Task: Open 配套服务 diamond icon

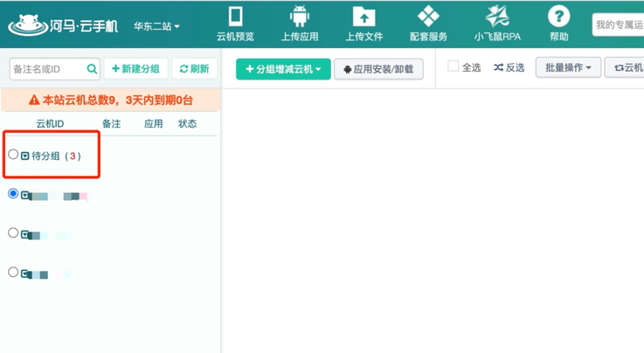Action: [x=428, y=17]
